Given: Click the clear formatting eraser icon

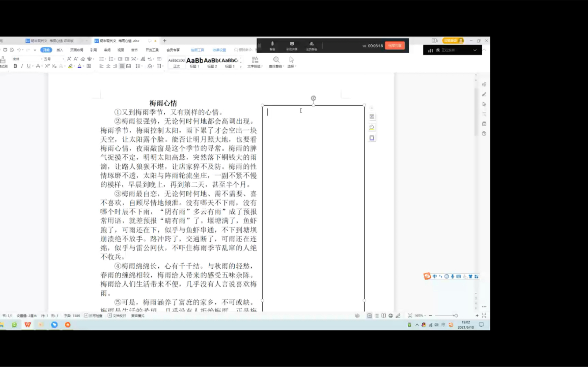Looking at the screenshot, I should [83, 59].
